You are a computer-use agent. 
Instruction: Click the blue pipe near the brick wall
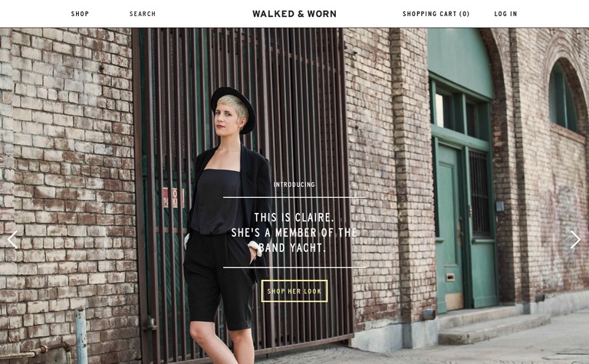81,336
